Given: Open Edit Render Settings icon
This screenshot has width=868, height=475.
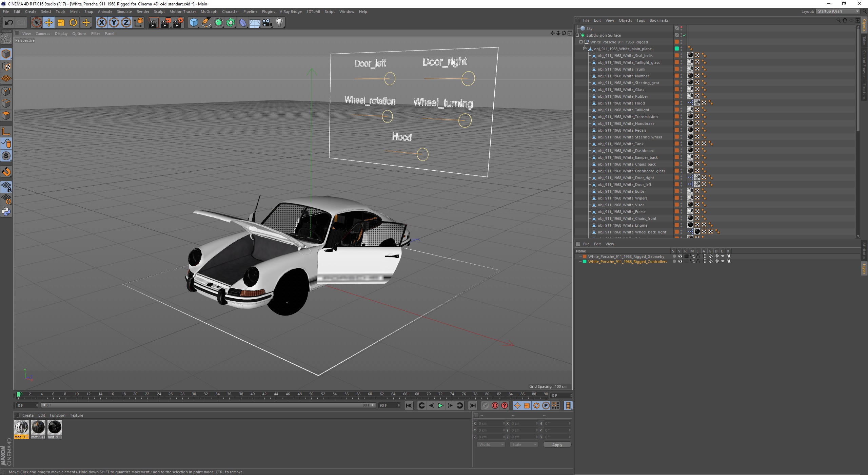Looking at the screenshot, I should [178, 23].
